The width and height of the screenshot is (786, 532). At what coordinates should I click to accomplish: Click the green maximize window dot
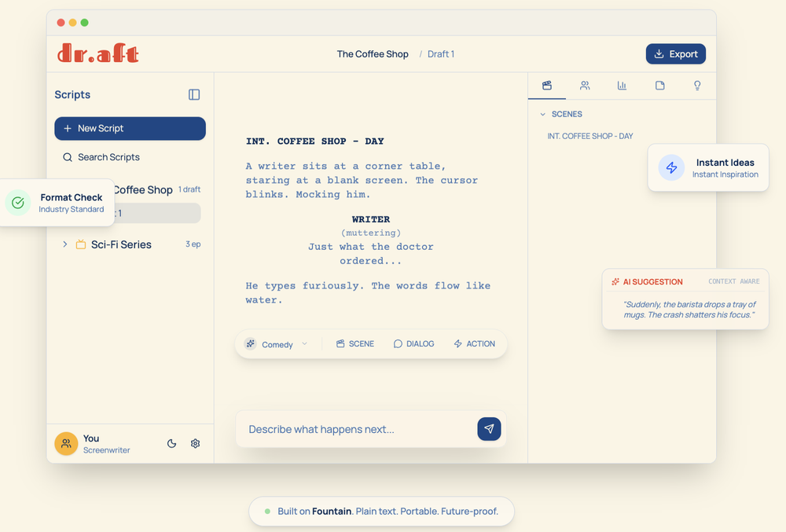pos(85,23)
